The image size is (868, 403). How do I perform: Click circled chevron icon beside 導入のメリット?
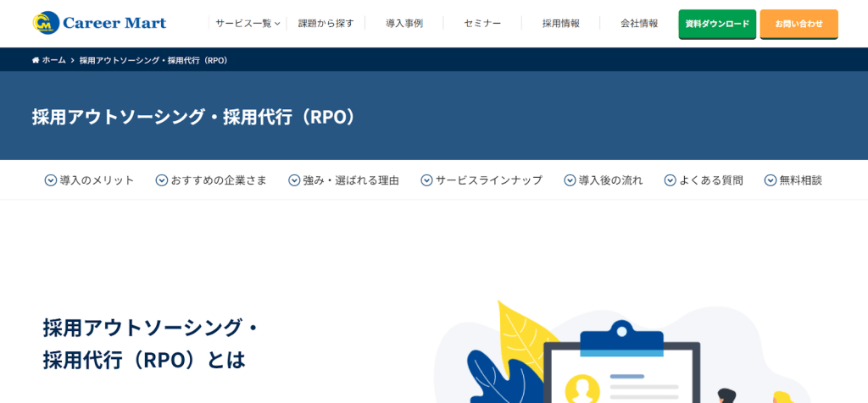(51, 180)
